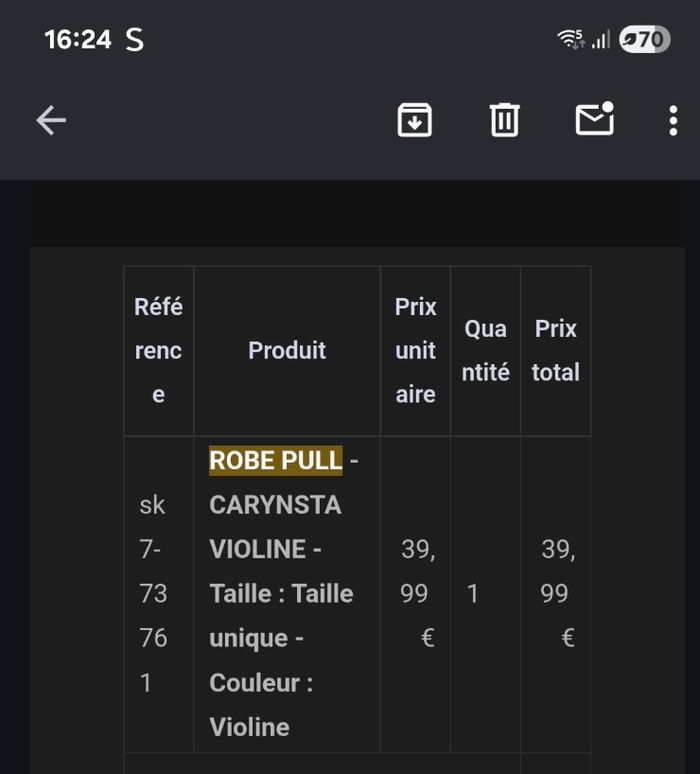Tap the Prix total column header
This screenshot has height=774, width=700.
point(555,350)
